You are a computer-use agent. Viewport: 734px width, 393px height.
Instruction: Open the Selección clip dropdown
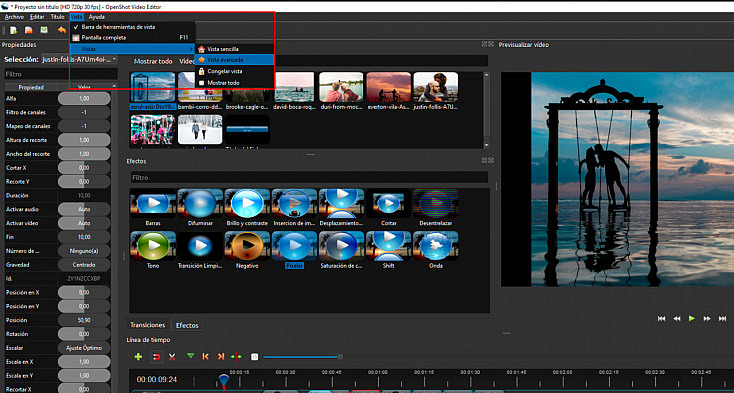coord(79,59)
